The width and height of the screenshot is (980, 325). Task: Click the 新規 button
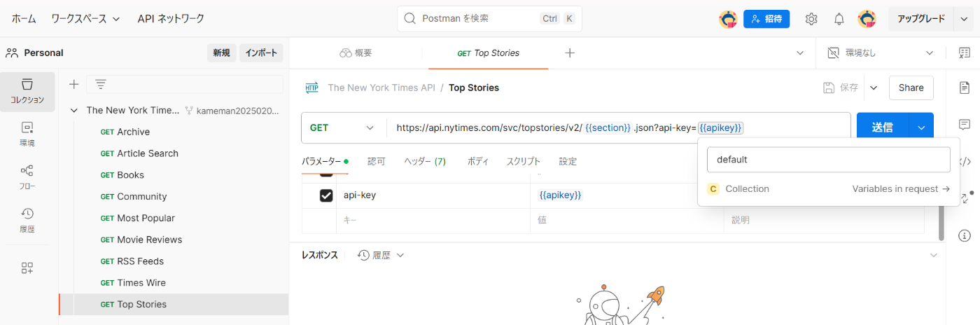click(221, 53)
